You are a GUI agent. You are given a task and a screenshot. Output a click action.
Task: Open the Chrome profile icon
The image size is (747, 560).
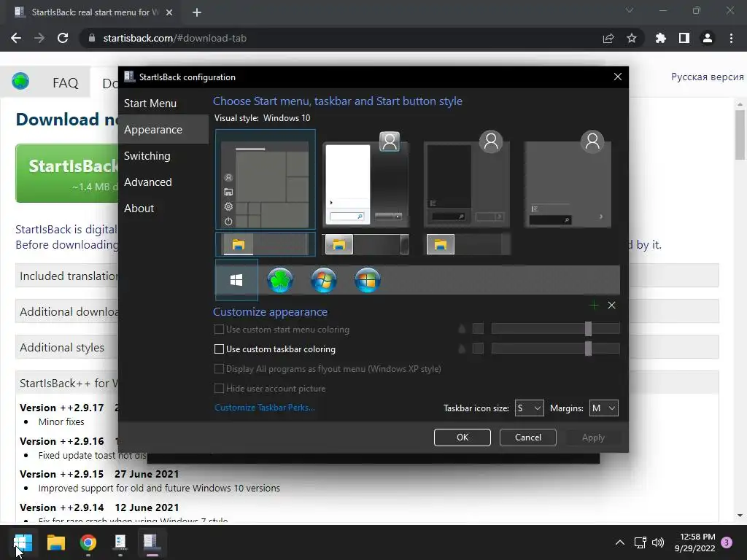708,38
